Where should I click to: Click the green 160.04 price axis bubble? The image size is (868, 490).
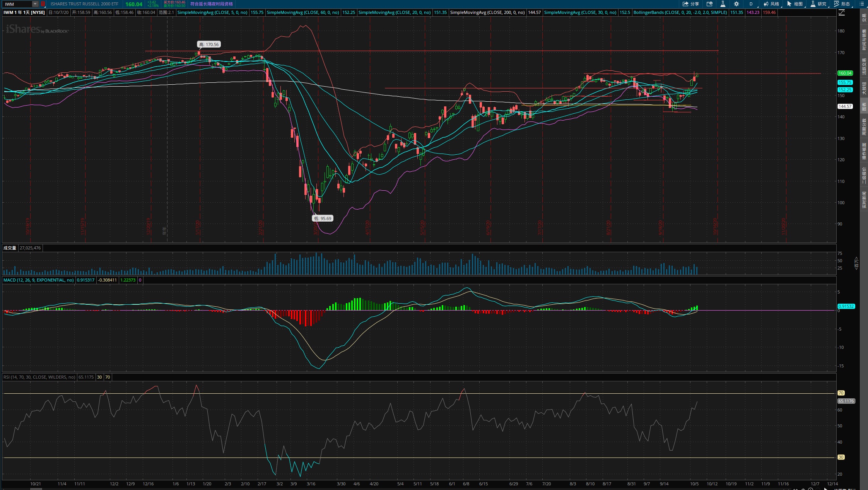coord(845,73)
